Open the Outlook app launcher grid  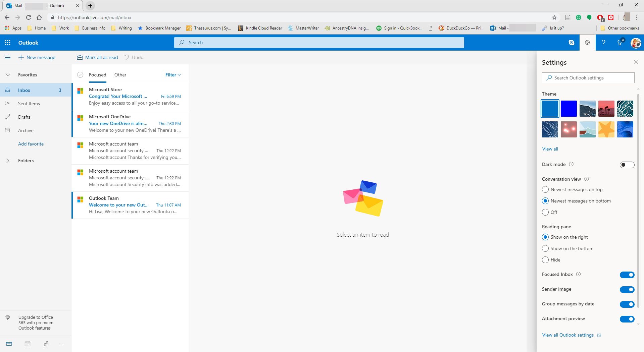pyautogui.click(x=7, y=43)
